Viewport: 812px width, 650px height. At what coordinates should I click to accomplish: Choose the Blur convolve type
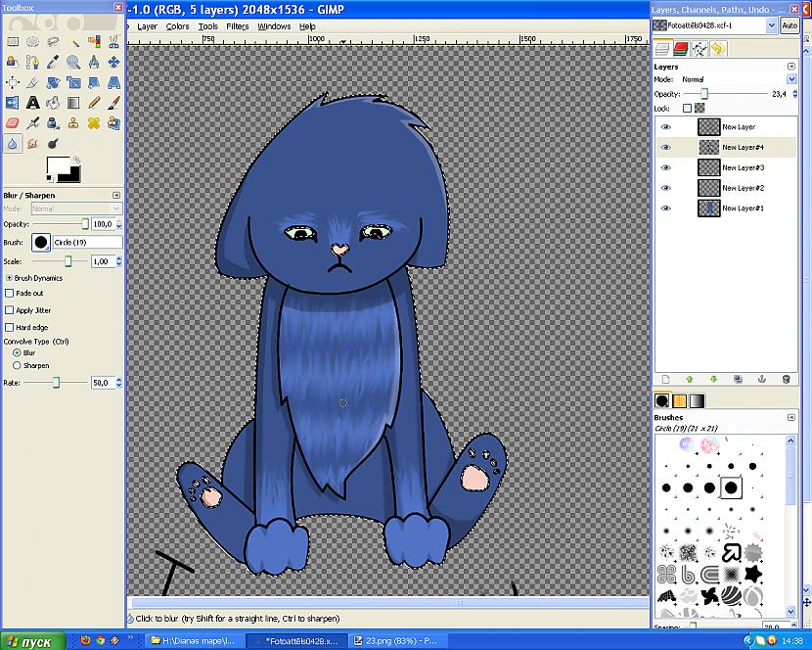tap(17, 352)
